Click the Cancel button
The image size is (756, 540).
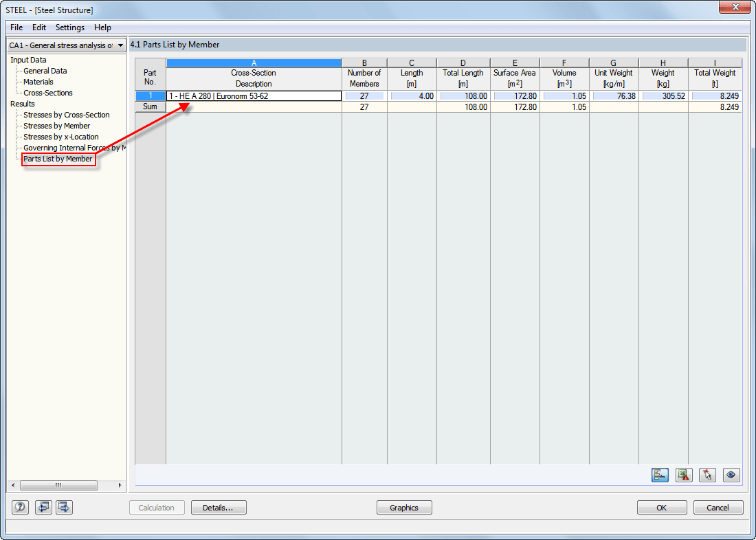[x=718, y=508]
